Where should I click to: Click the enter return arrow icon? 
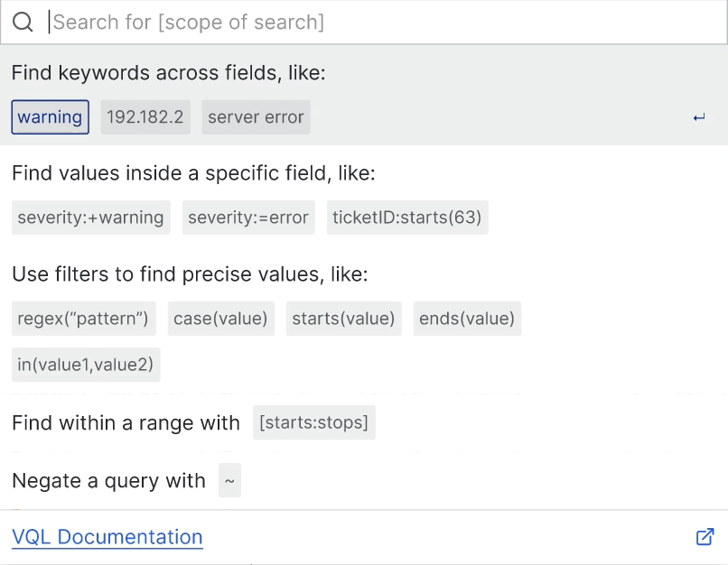click(699, 118)
